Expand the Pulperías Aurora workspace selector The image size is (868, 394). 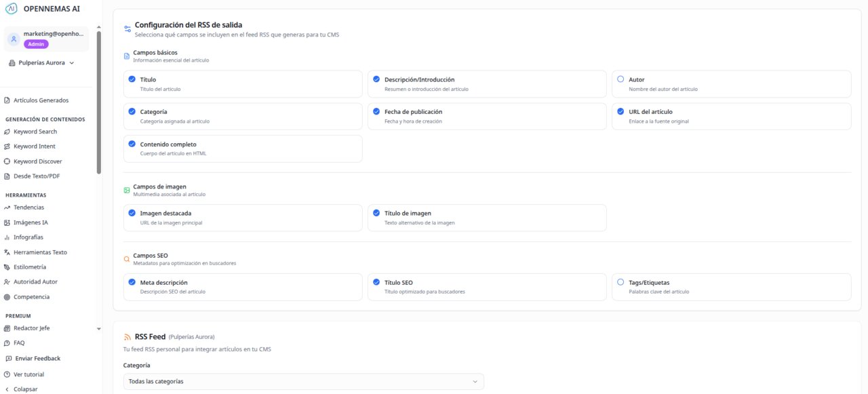(x=44, y=62)
